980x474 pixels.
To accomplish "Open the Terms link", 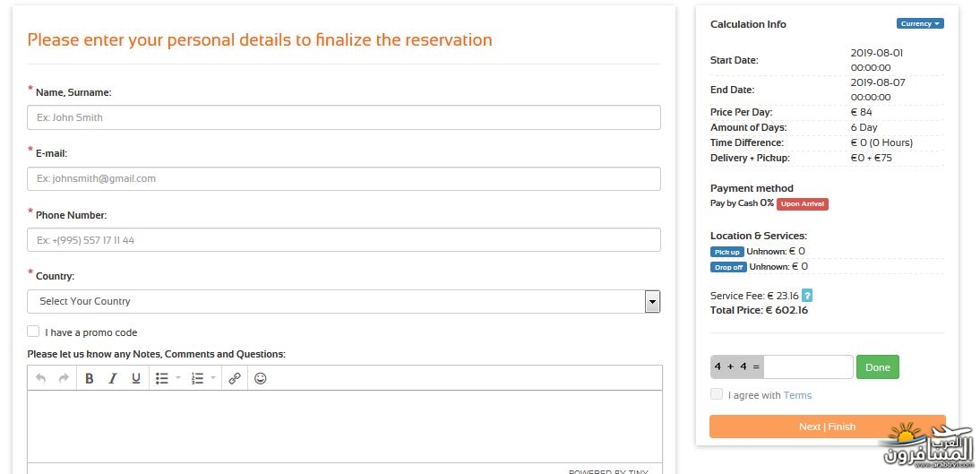I will tap(797, 395).
